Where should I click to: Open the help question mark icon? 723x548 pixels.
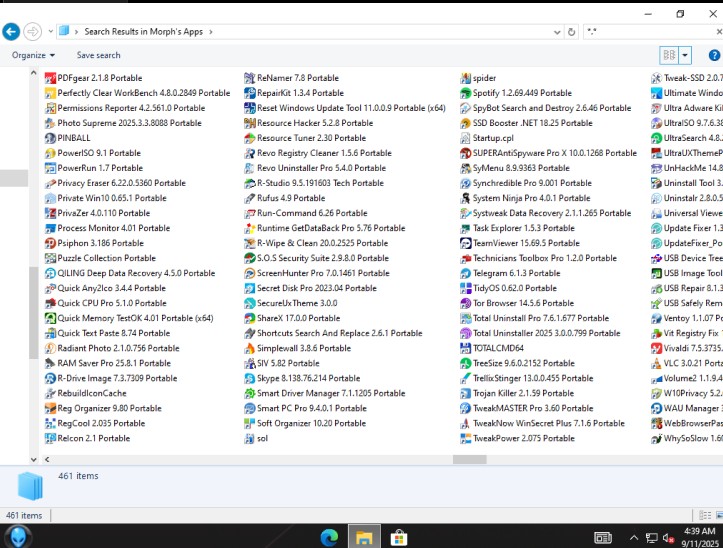coord(714,55)
